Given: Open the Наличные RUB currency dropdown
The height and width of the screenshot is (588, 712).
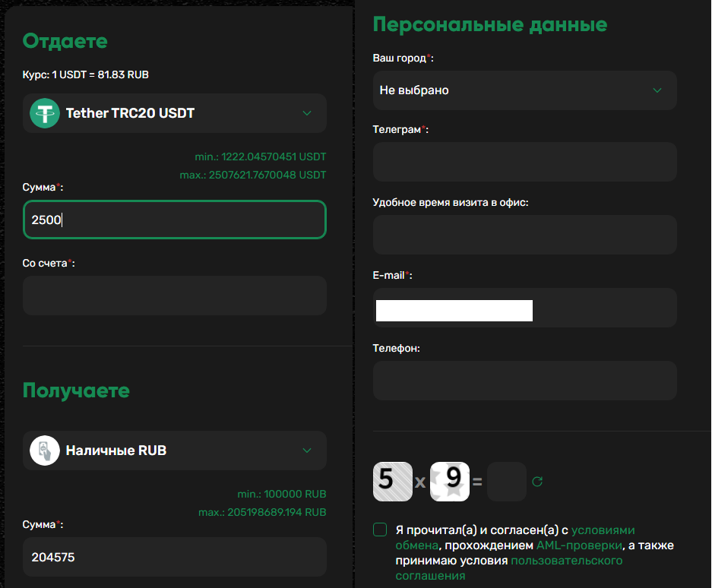Looking at the screenshot, I should click(x=174, y=450).
